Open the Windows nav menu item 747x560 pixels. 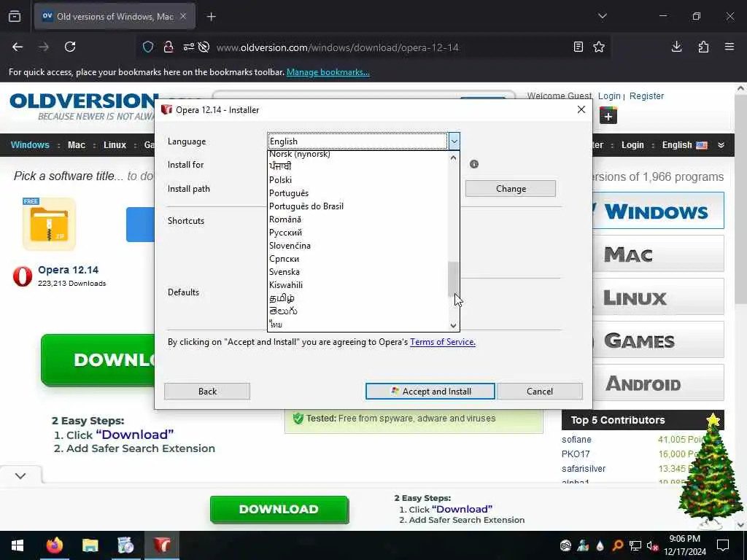pyautogui.click(x=30, y=145)
